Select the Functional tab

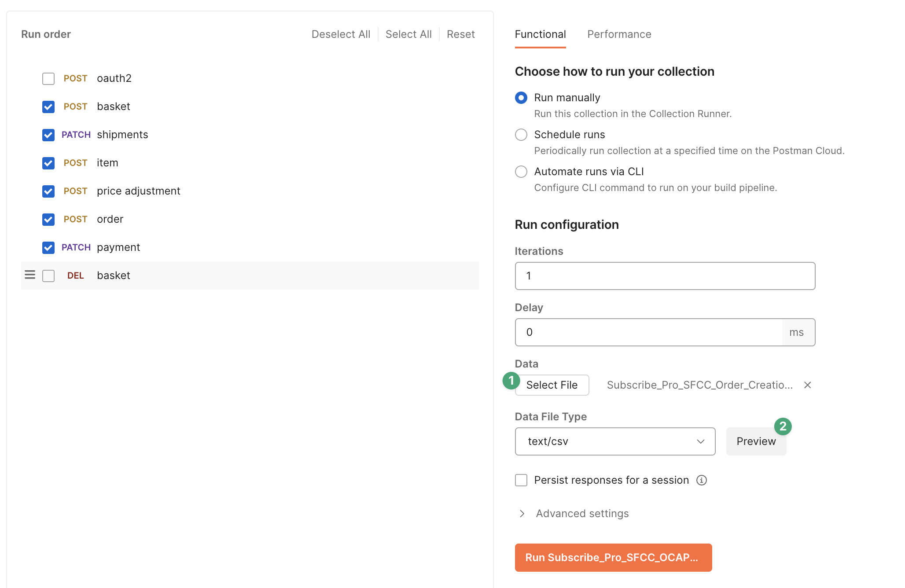[540, 34]
